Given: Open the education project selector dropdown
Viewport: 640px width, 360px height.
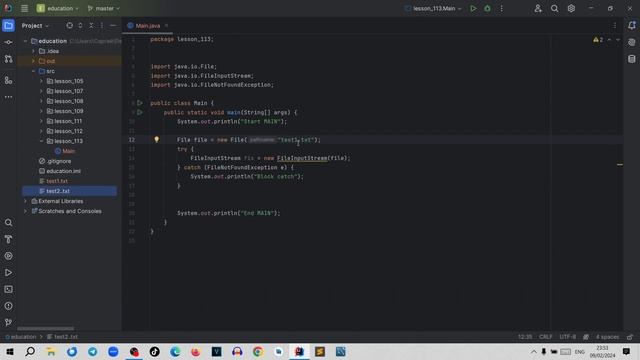Looking at the screenshot, I should point(57,8).
